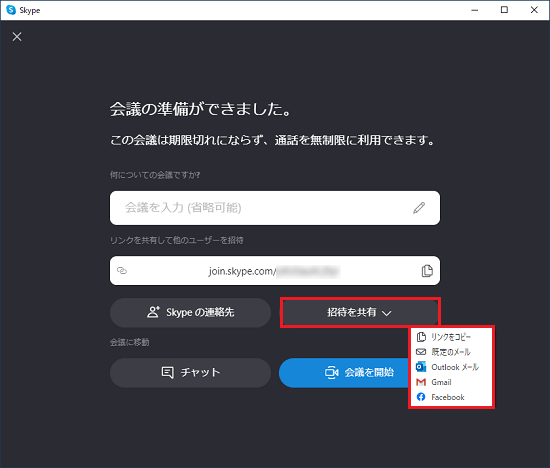Expand the 招待を共有 share invitation dropdown
The width and height of the screenshot is (550, 468).
pos(360,312)
